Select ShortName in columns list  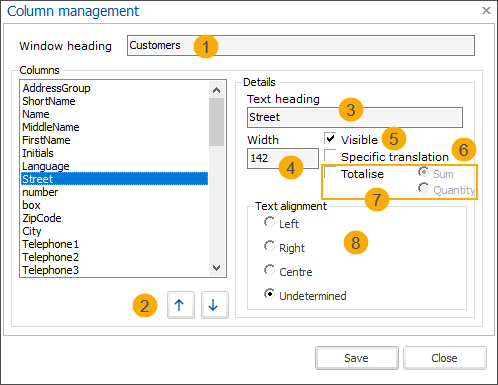pyautogui.click(x=115, y=101)
